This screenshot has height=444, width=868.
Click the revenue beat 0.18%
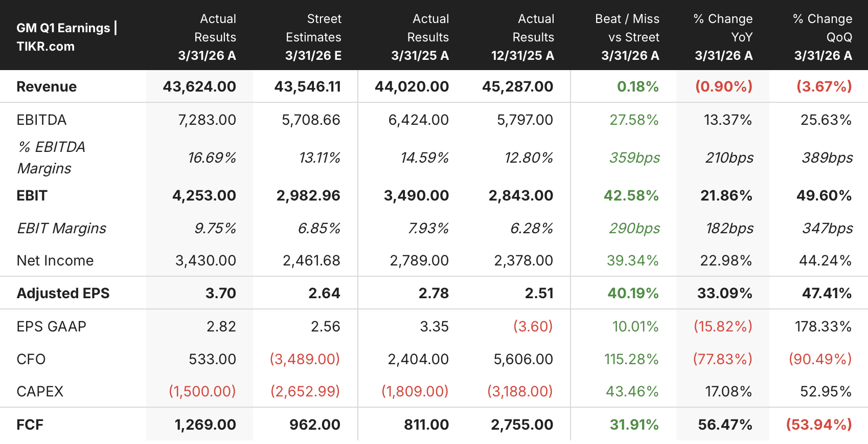click(638, 86)
